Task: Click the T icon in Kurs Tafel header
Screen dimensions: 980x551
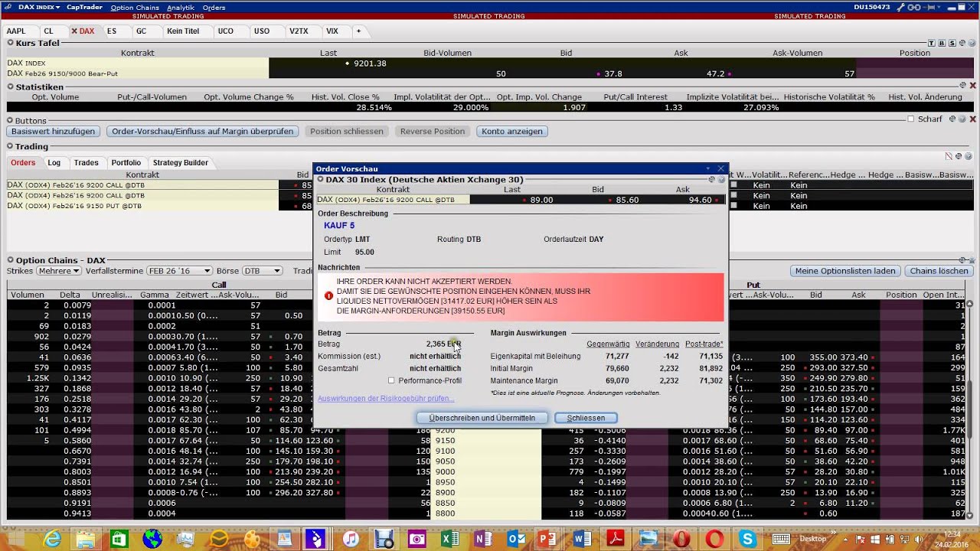Action: click(x=933, y=43)
